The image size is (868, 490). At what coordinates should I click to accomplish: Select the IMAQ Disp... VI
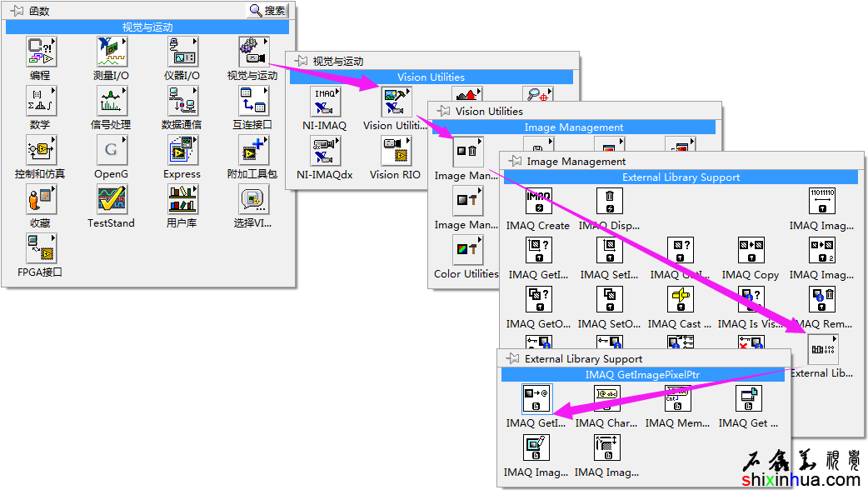[x=610, y=202]
